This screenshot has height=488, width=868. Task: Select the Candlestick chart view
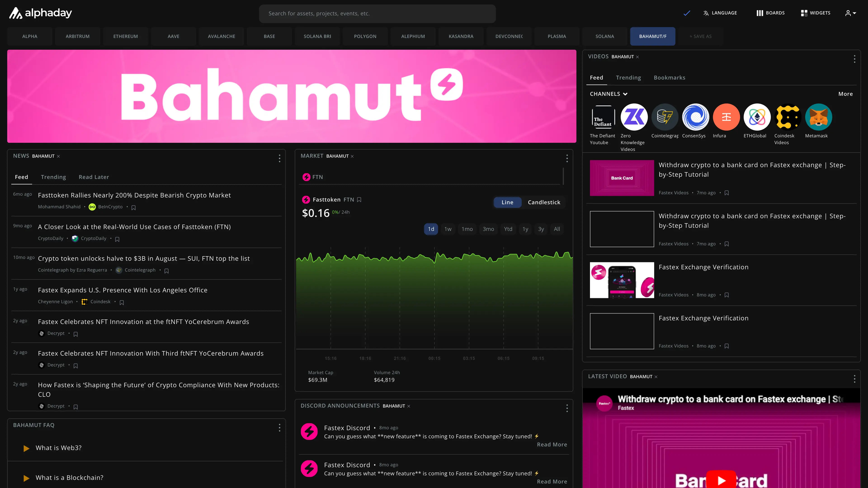(544, 202)
